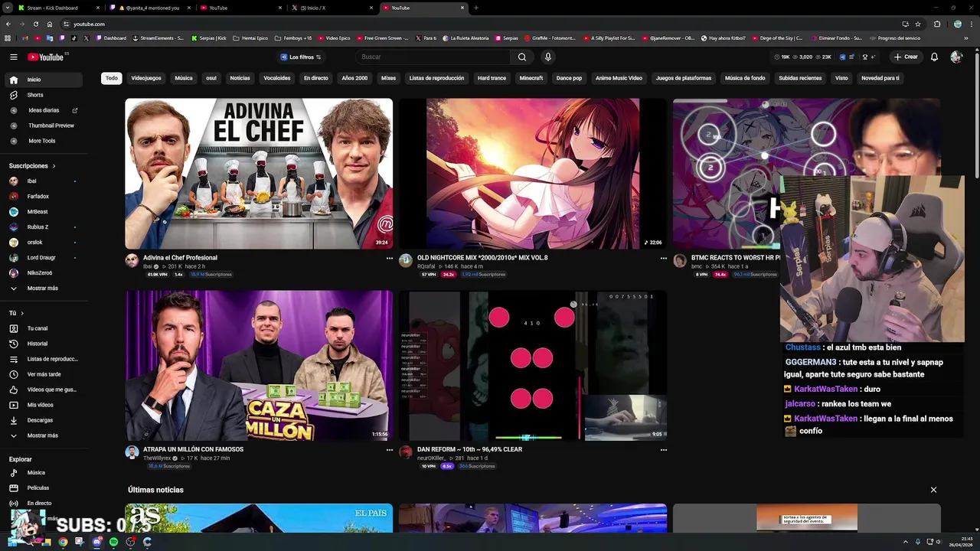The height and width of the screenshot is (551, 980).
Task: Click the search magnifier button
Action: coord(521,57)
